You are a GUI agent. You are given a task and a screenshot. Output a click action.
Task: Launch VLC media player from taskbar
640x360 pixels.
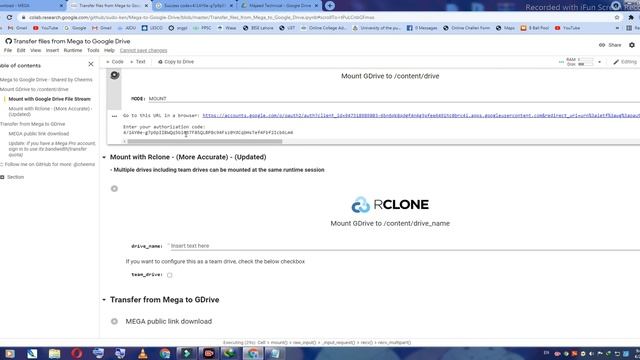point(142,353)
